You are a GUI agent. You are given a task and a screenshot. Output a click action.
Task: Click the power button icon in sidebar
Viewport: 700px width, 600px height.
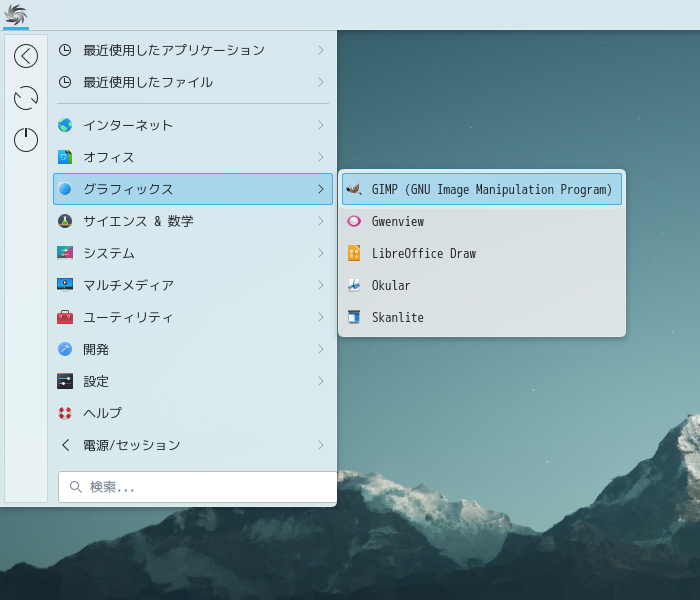click(x=26, y=140)
